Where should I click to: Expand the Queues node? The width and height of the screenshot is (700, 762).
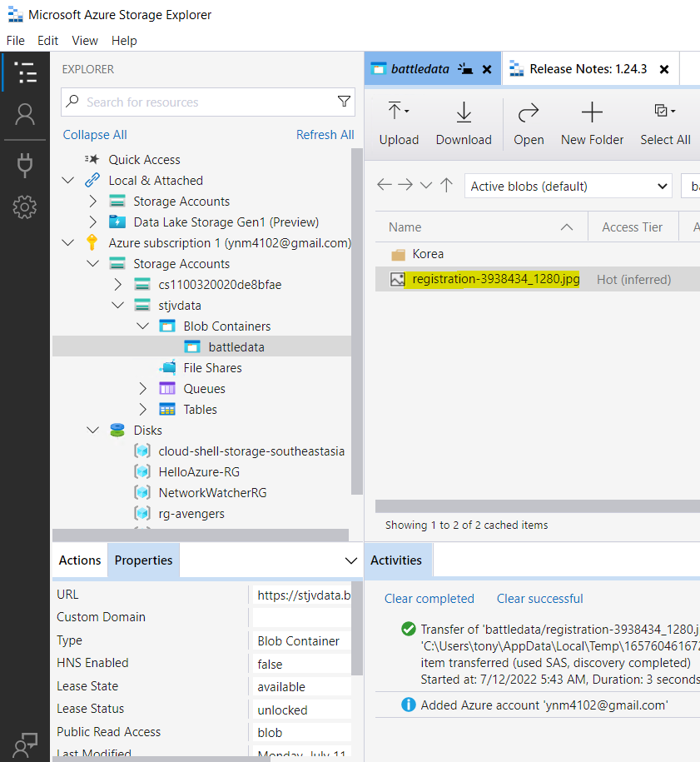coord(143,388)
